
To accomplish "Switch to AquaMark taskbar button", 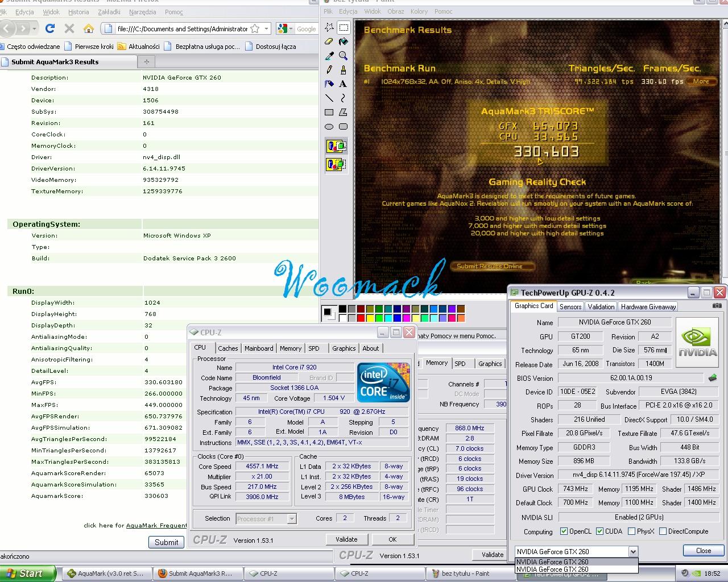I will click(x=106, y=573).
